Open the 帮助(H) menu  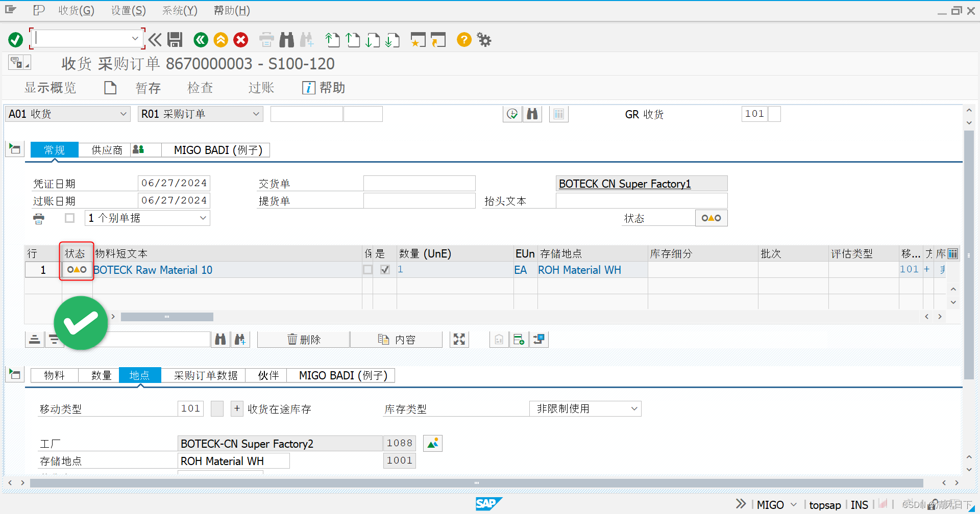(x=232, y=11)
